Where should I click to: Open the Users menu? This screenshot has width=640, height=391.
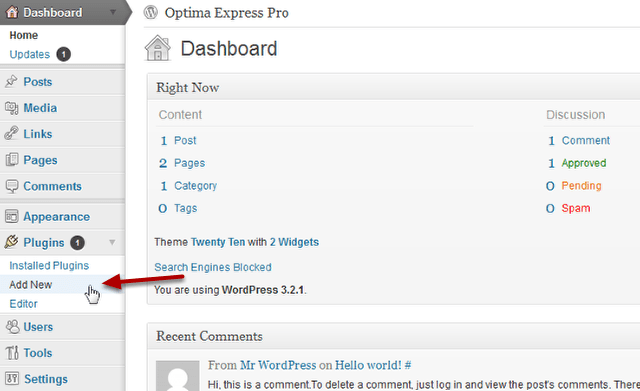(x=38, y=327)
